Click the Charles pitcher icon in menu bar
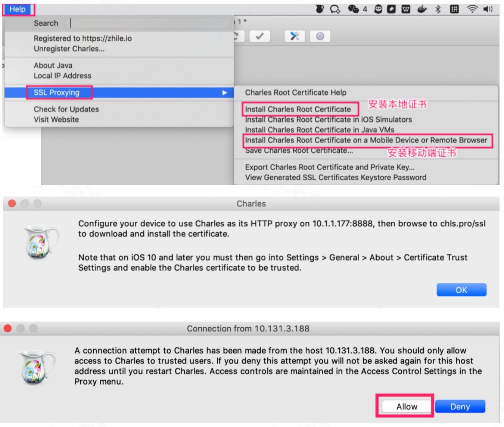The height and width of the screenshot is (427, 504). tap(320, 9)
